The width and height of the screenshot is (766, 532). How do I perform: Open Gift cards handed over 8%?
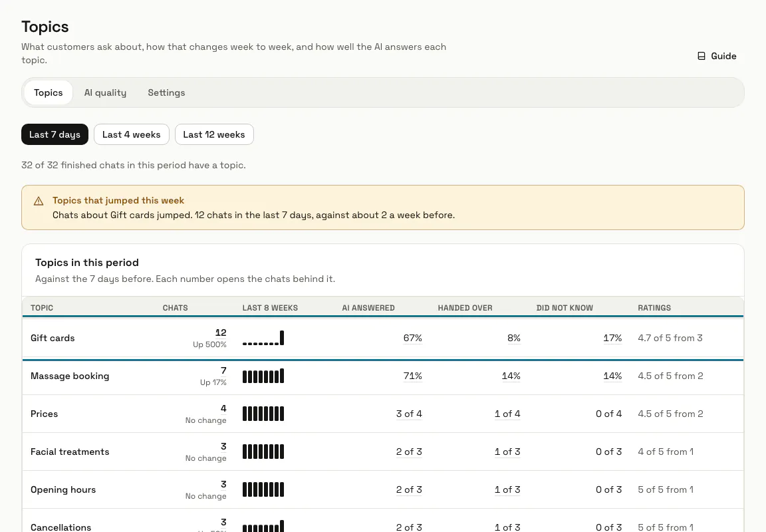[514, 338]
